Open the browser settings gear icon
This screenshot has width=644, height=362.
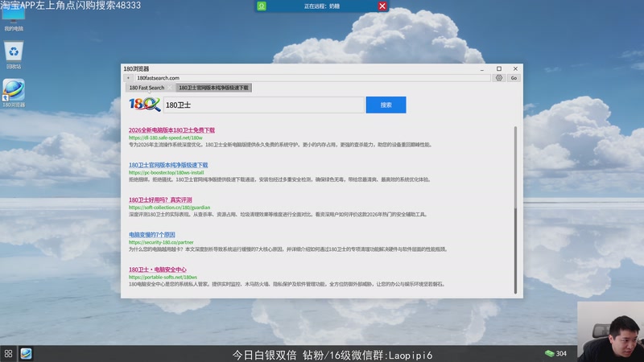[498, 78]
